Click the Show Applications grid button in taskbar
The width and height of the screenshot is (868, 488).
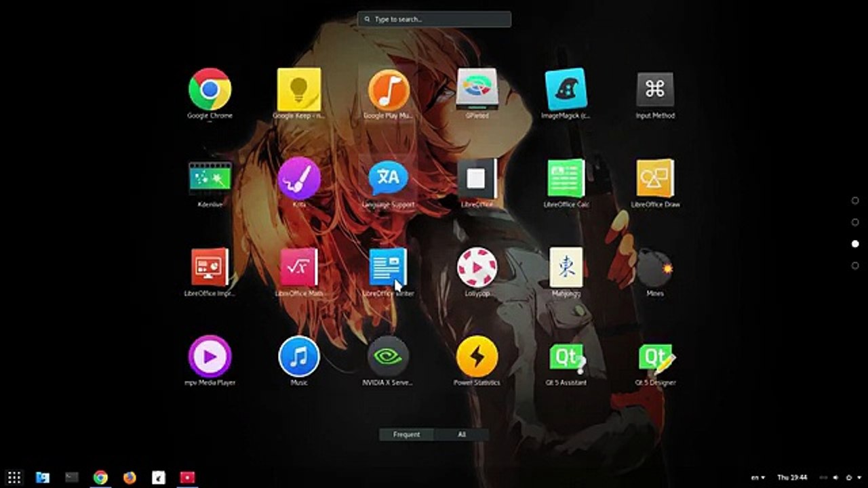[x=14, y=477]
